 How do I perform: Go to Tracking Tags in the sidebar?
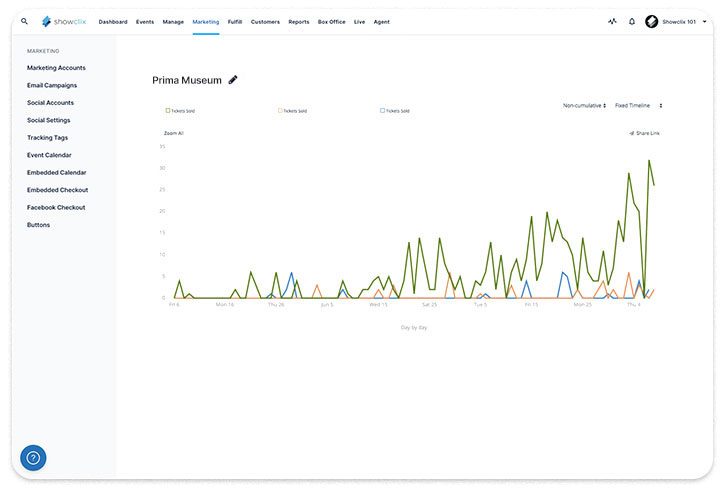pos(47,138)
